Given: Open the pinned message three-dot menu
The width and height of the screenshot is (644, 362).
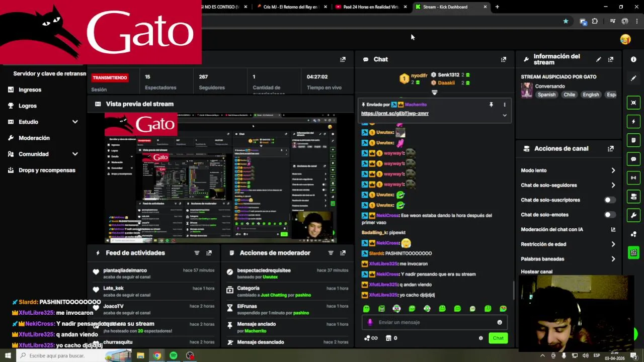Looking at the screenshot, I should click(x=505, y=105).
